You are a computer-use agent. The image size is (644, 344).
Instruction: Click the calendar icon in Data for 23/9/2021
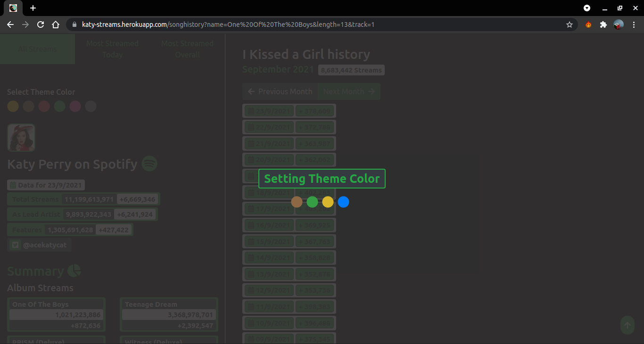[x=13, y=185]
